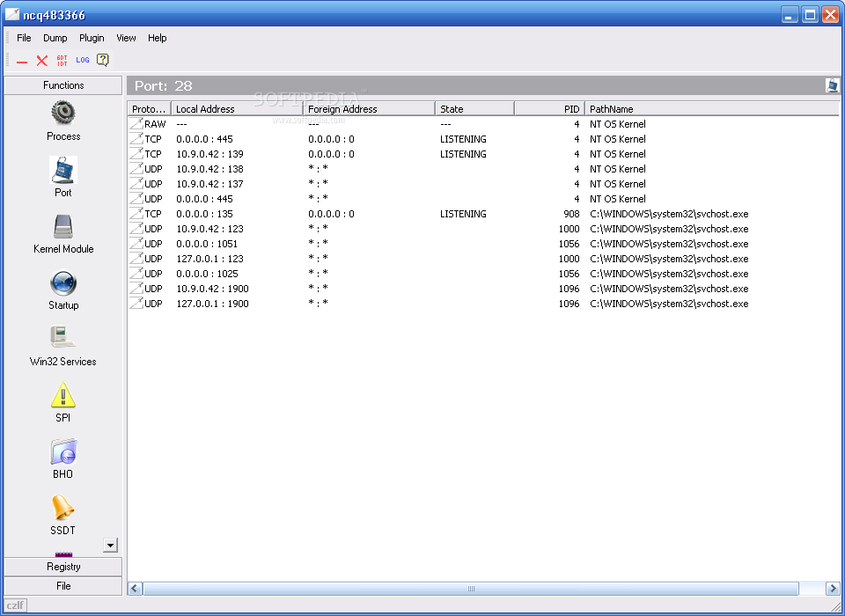845x616 pixels.
Task: Click the Port: 28 header label
Action: [164, 85]
